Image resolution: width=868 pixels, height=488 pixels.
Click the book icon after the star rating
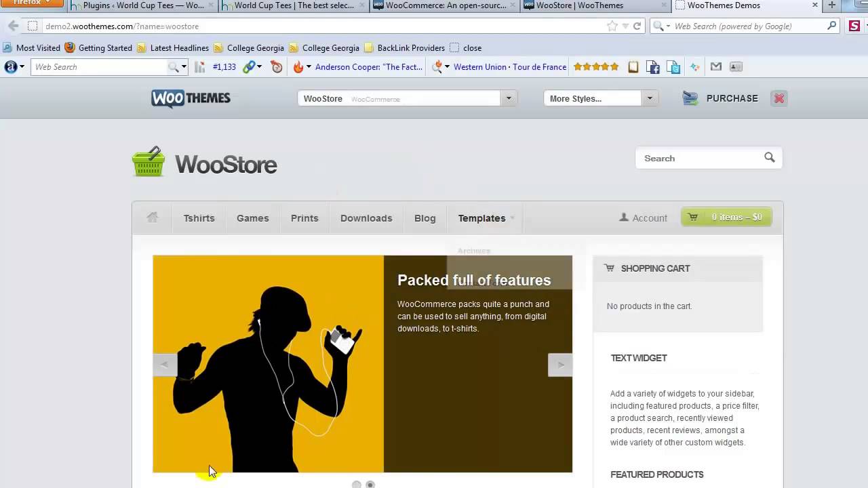(633, 66)
